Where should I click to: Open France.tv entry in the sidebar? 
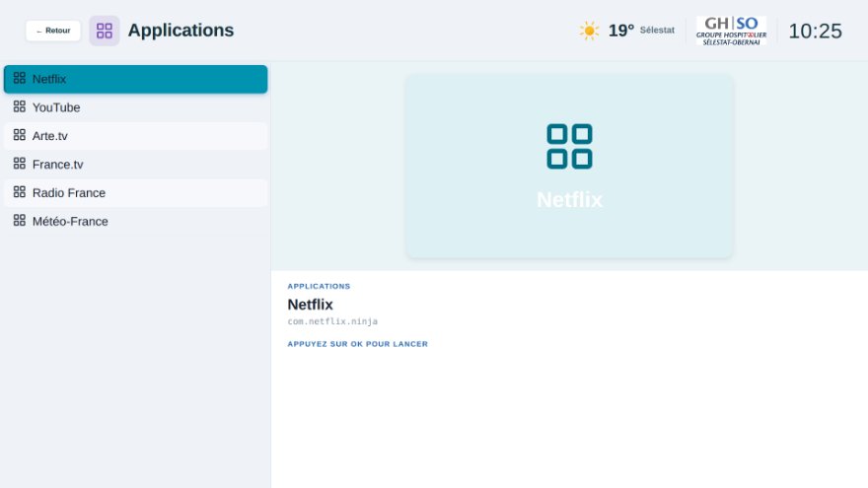tap(136, 165)
